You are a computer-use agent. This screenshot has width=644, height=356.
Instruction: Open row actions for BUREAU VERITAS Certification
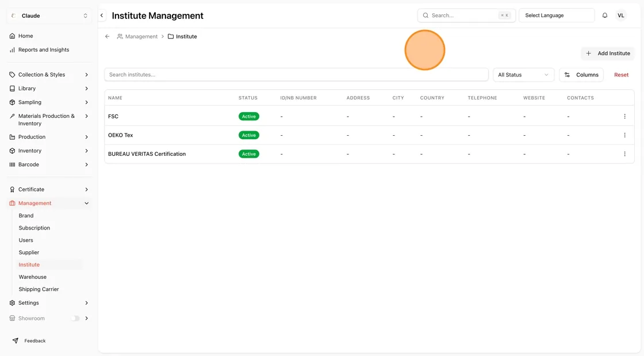624,154
